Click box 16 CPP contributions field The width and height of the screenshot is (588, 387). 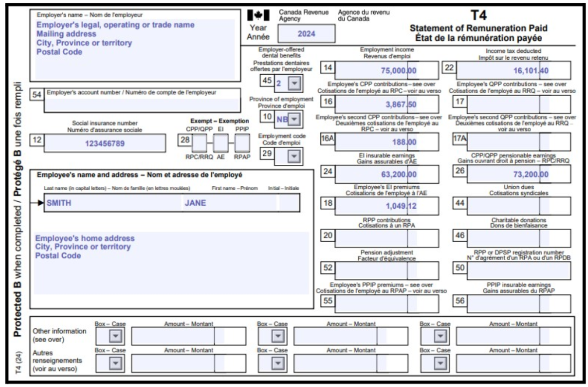(387, 104)
